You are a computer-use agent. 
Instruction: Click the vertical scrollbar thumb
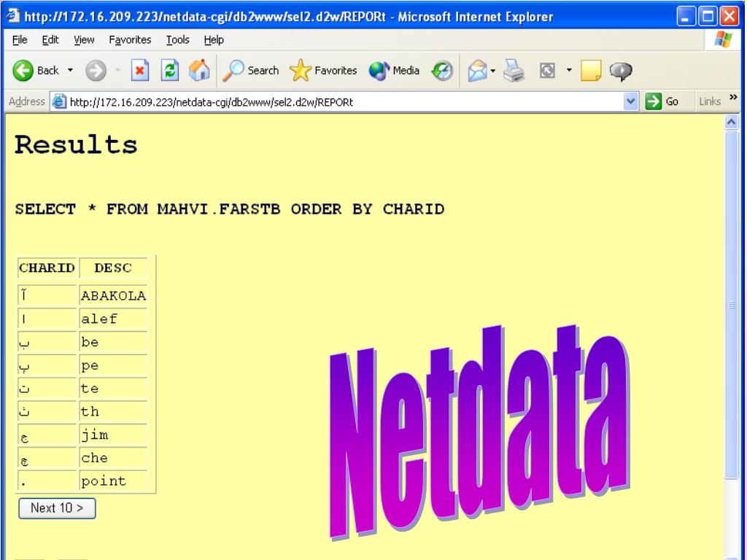(x=731, y=306)
